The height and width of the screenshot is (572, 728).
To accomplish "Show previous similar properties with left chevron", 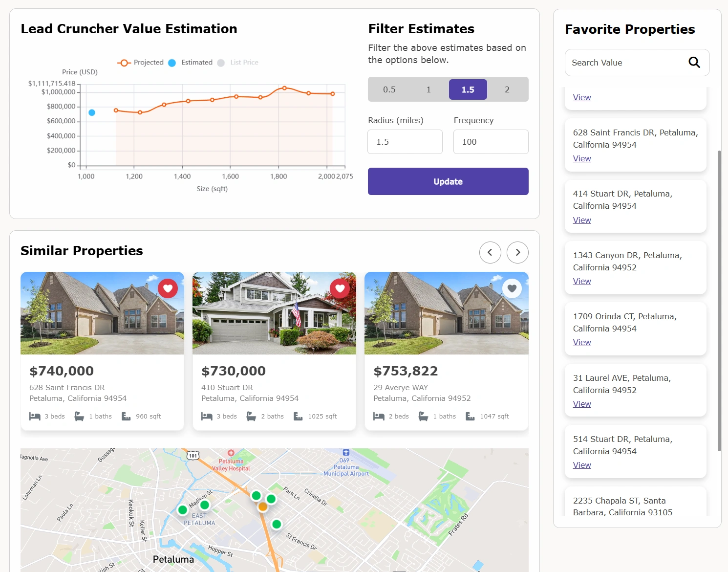I will click(x=490, y=252).
